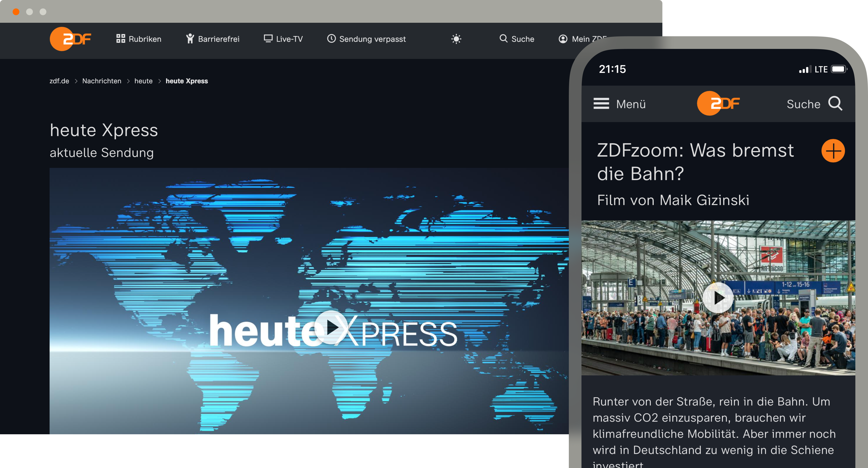The image size is (868, 468).
Task: Click the heute Xpress page heading
Action: point(104,130)
